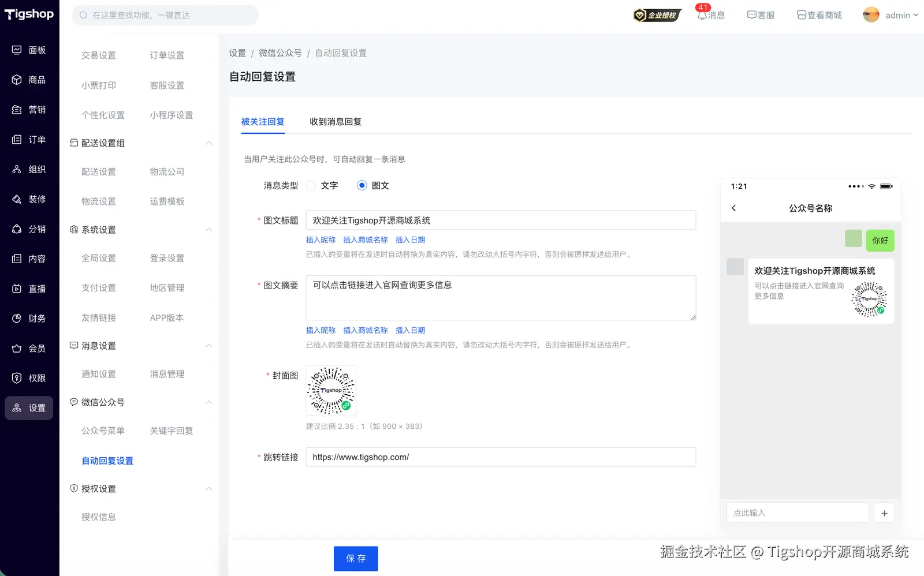
Task: Click the 图文摘要 text area
Action: 501,298
